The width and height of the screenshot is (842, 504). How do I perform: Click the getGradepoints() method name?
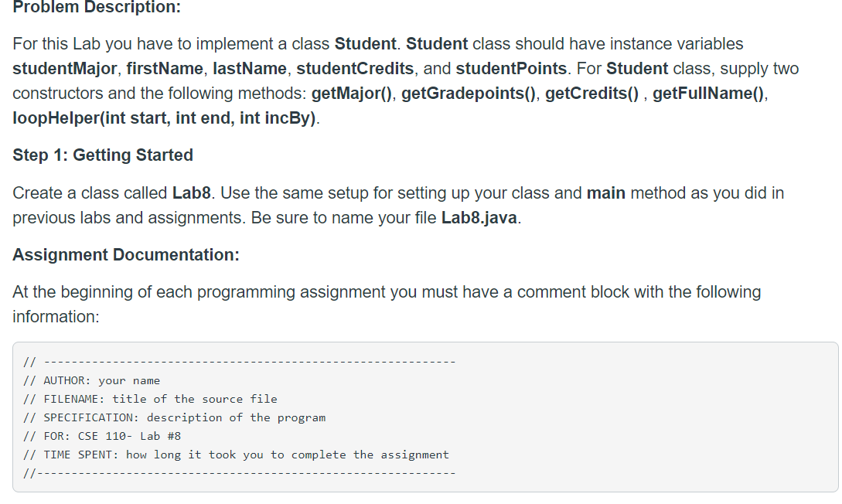(x=469, y=94)
